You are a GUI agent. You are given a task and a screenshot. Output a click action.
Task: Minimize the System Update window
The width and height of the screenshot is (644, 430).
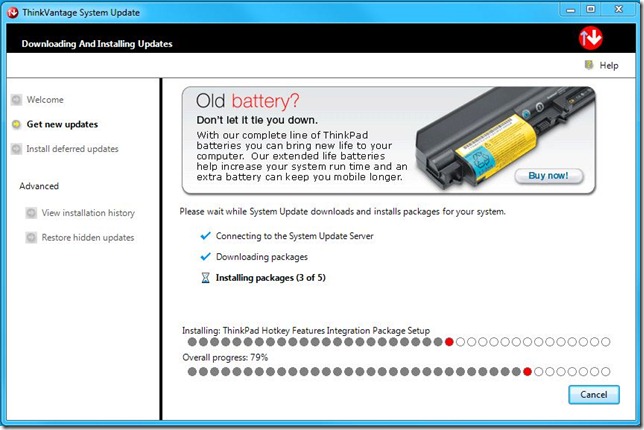point(570,10)
